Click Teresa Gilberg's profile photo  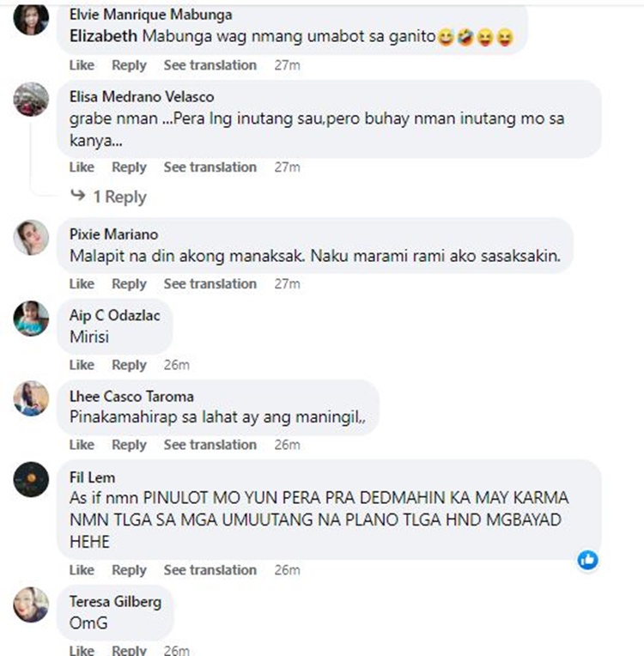tap(31, 604)
